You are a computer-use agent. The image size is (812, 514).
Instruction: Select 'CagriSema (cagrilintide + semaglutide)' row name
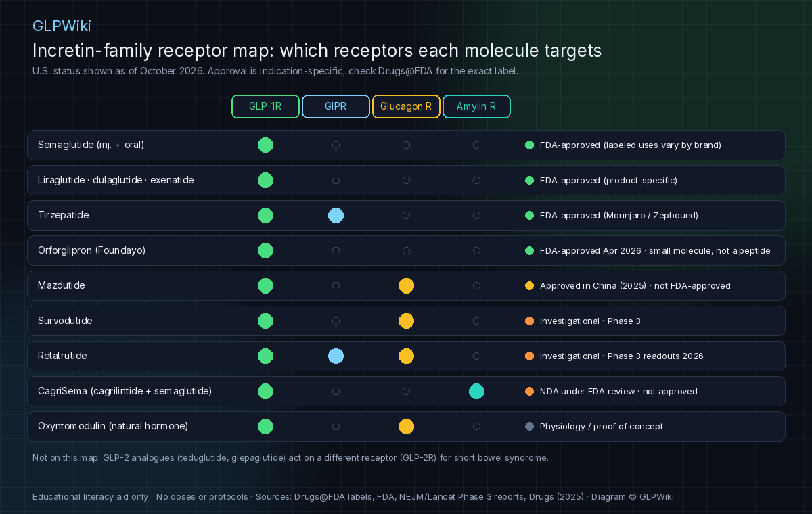125,391
